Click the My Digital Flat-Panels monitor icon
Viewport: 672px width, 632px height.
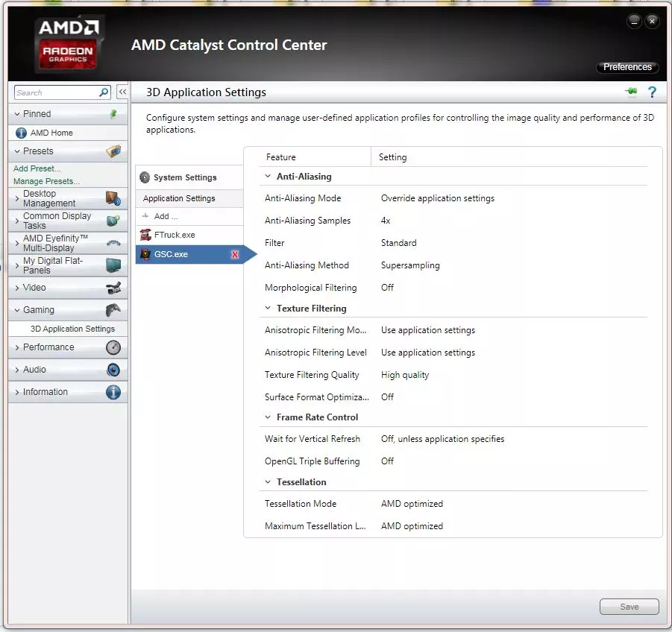click(113, 265)
